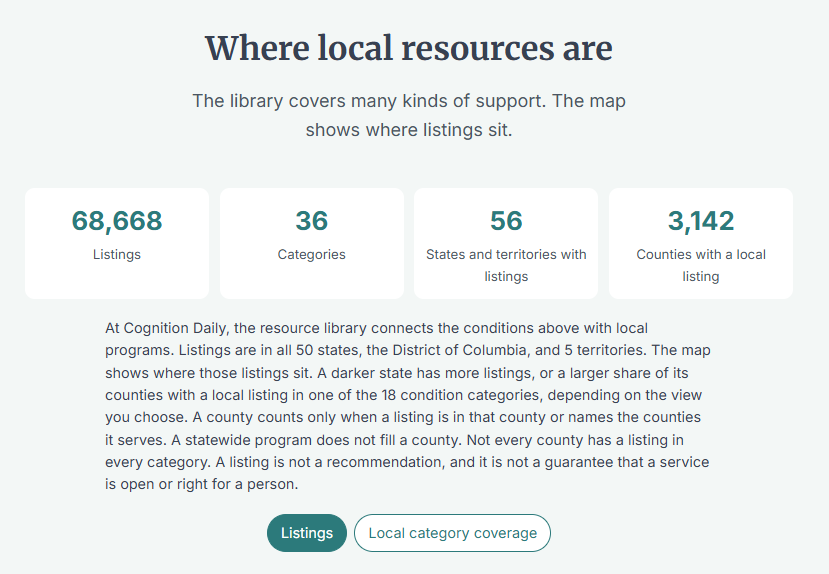Viewport: 829px width, 574px height.
Task: Click the paragraph starting 'At Cognition Daily'
Action: pos(408,406)
